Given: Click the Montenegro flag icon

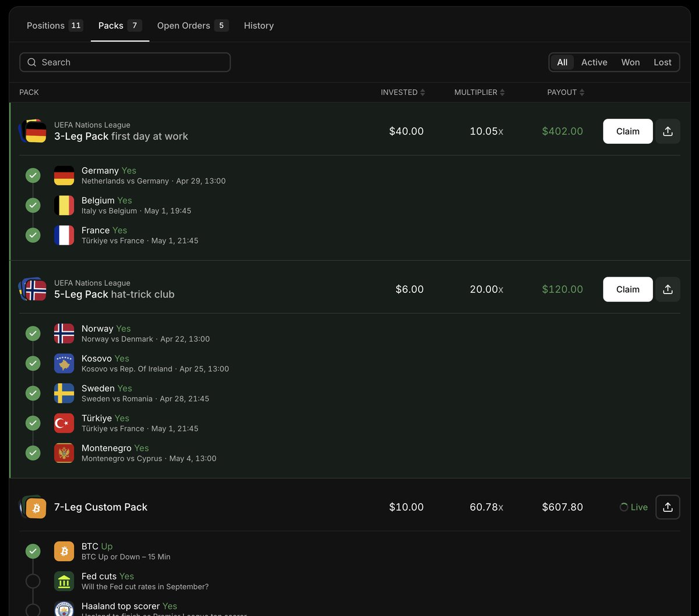Looking at the screenshot, I should point(64,453).
